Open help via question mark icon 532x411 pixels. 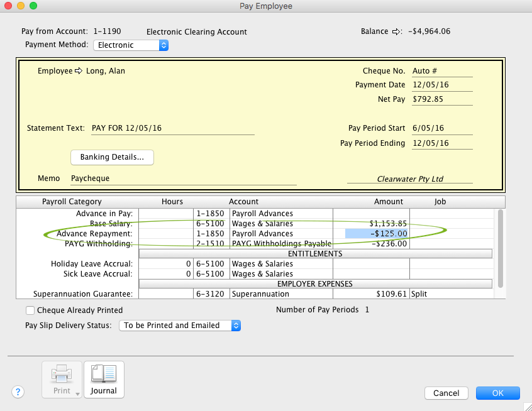click(x=17, y=391)
